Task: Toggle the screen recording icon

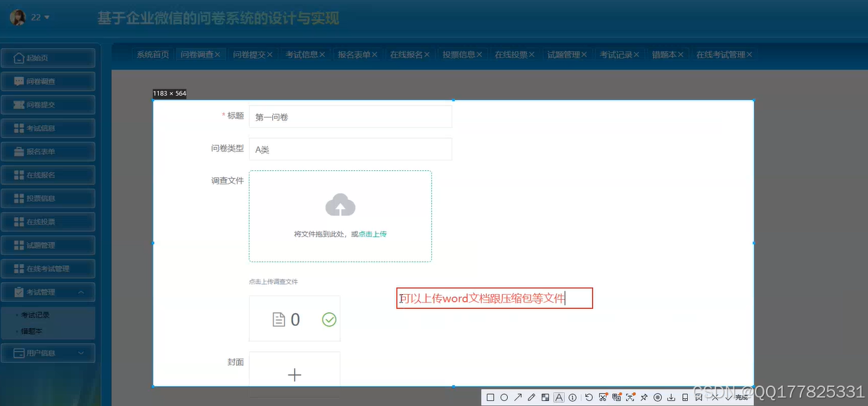Action: (x=656, y=397)
